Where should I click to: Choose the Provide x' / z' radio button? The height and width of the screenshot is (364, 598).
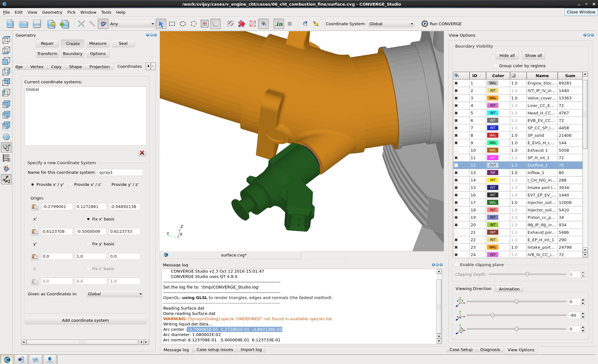pyautogui.click(x=70, y=184)
